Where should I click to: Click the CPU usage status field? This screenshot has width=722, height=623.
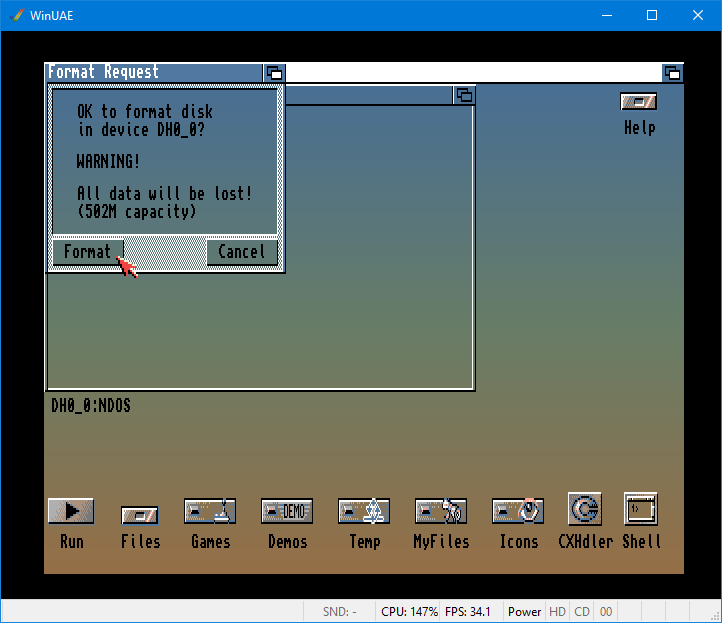coord(409,611)
